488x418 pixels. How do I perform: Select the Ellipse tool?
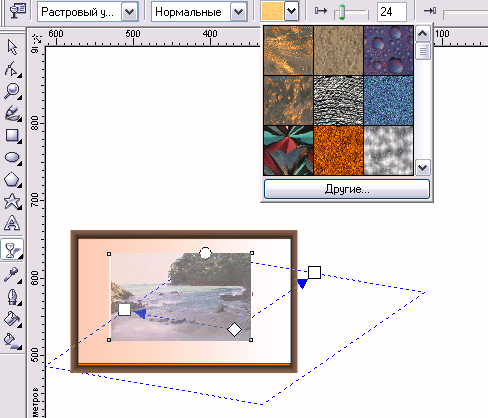coord(12,158)
